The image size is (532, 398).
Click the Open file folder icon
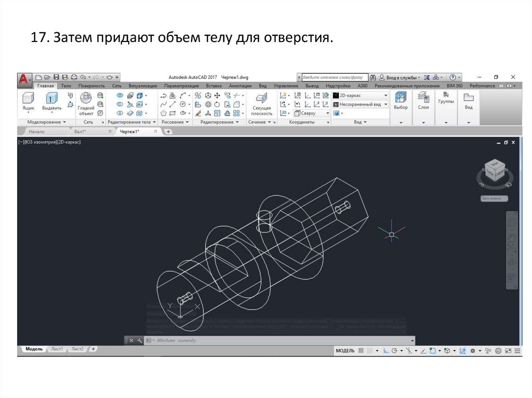(x=47, y=77)
